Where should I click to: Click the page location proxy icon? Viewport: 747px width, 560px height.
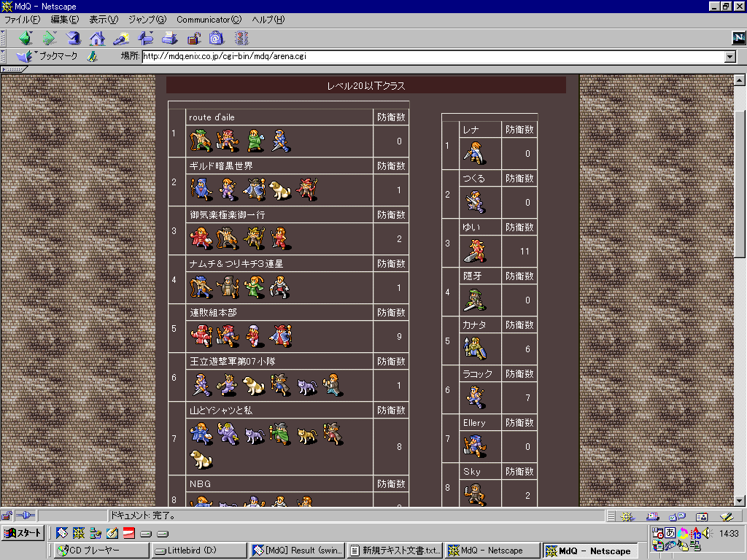point(93,57)
